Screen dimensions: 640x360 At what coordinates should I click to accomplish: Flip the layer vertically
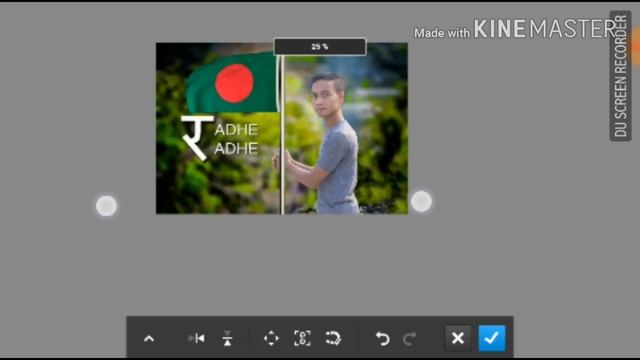(x=227, y=338)
